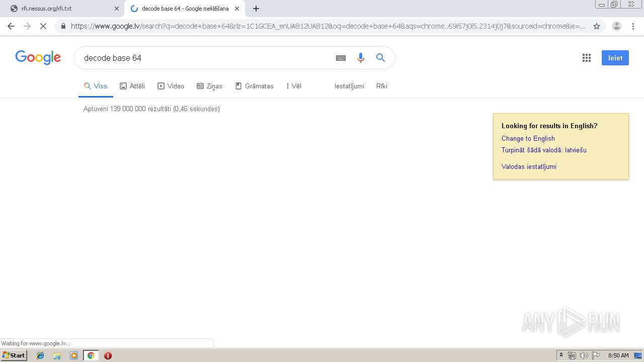Open the volume speaker tray icon

point(584,355)
